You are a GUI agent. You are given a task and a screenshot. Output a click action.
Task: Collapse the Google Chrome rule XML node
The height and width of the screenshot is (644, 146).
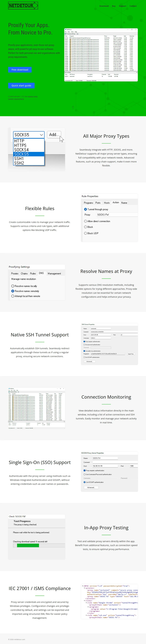point(86,603)
